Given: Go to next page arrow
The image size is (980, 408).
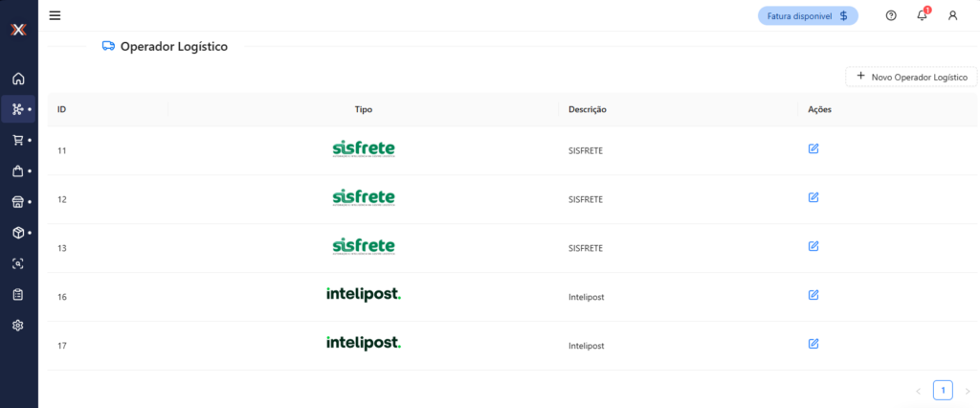Looking at the screenshot, I should point(967,391).
